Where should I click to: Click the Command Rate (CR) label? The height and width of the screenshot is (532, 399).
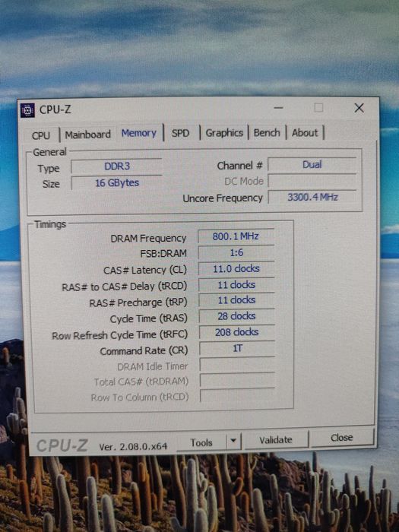point(144,350)
